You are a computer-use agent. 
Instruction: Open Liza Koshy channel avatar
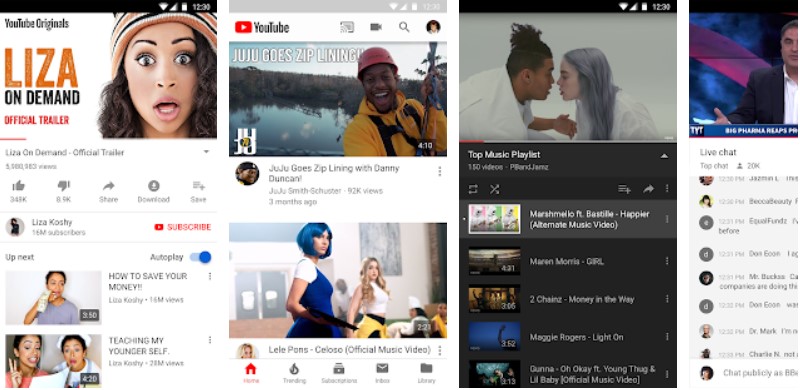[x=15, y=227]
